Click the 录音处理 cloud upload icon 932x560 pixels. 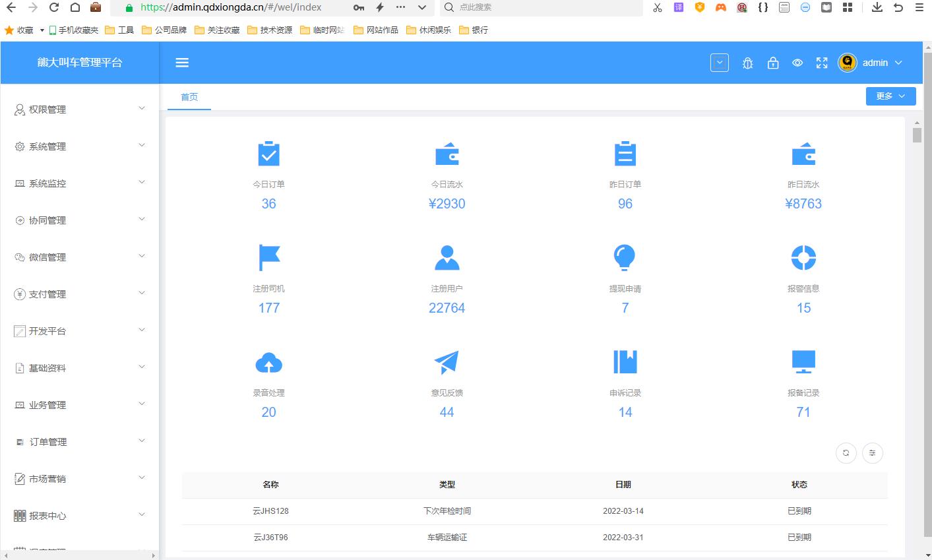[x=268, y=362]
